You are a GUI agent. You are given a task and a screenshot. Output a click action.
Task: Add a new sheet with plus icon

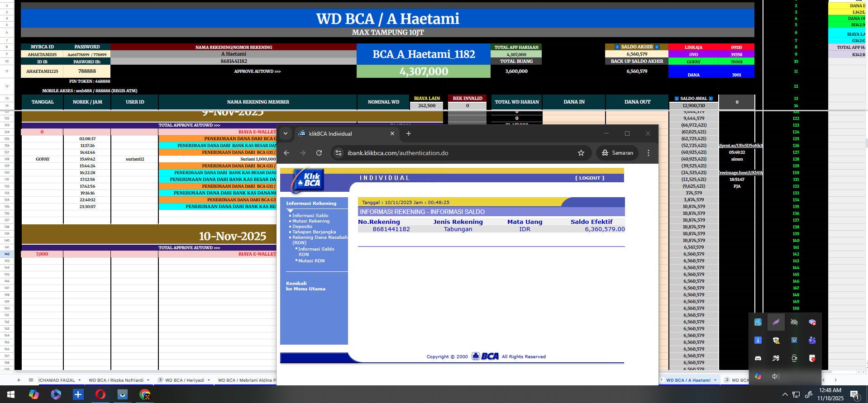pos(19,380)
